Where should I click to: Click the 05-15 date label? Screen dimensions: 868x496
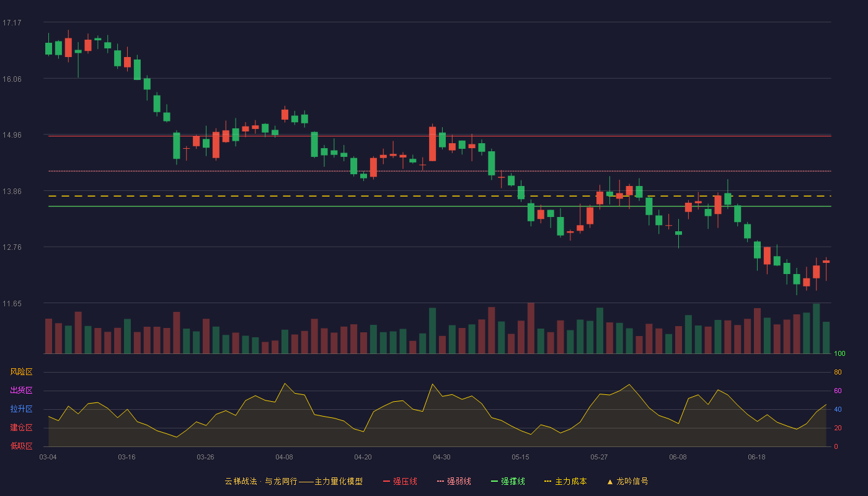pyautogui.click(x=520, y=457)
